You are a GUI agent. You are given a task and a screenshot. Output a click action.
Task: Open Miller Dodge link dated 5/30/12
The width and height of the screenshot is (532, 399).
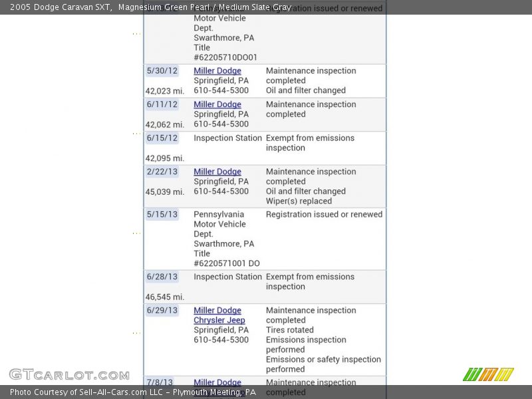(x=217, y=70)
